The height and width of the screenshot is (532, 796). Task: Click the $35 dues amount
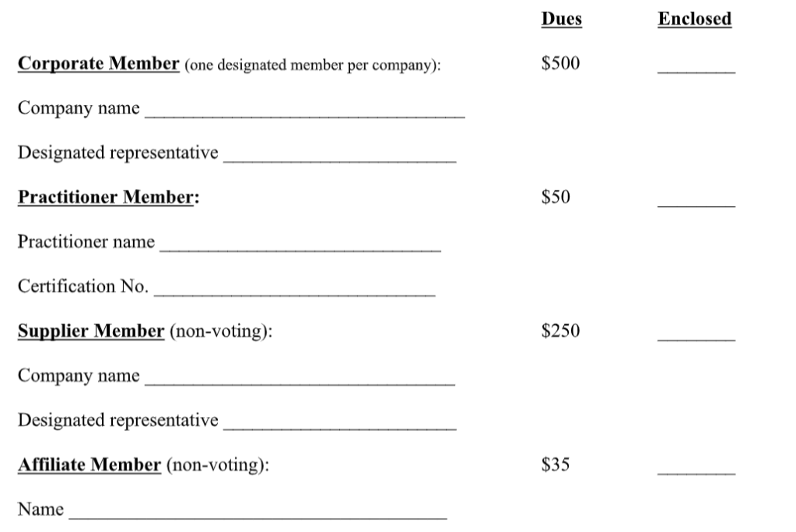point(556,465)
